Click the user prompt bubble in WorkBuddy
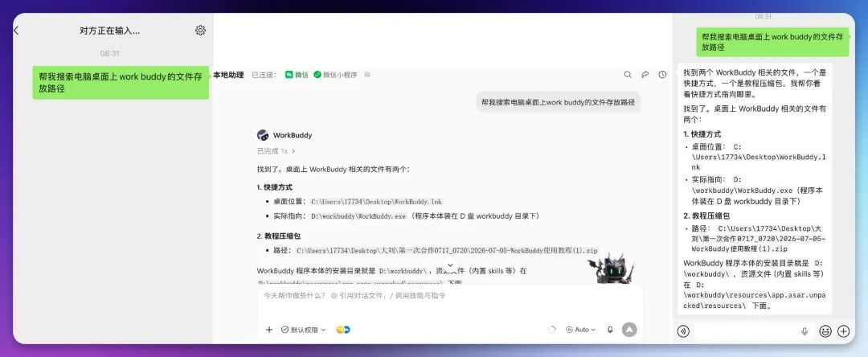This screenshot has height=357, width=868. click(x=558, y=102)
